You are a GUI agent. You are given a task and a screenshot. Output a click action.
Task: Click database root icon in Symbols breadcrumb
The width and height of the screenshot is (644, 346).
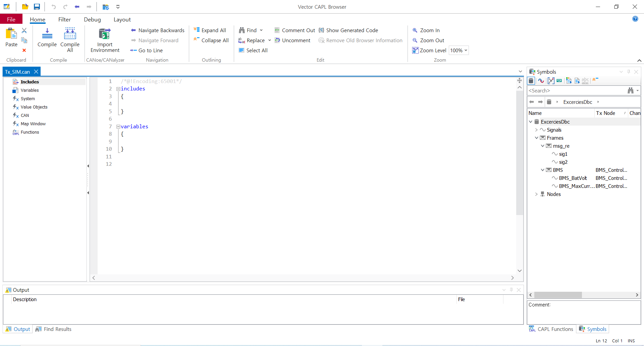coord(549,102)
